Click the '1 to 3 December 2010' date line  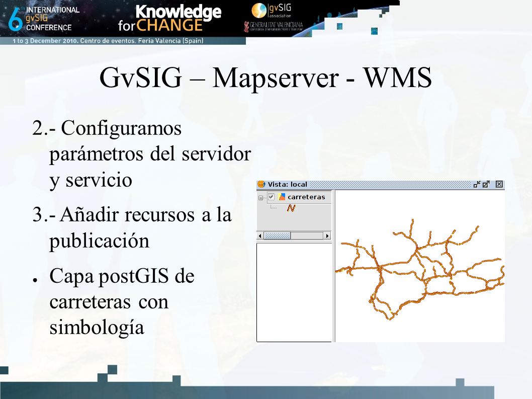[108, 41]
